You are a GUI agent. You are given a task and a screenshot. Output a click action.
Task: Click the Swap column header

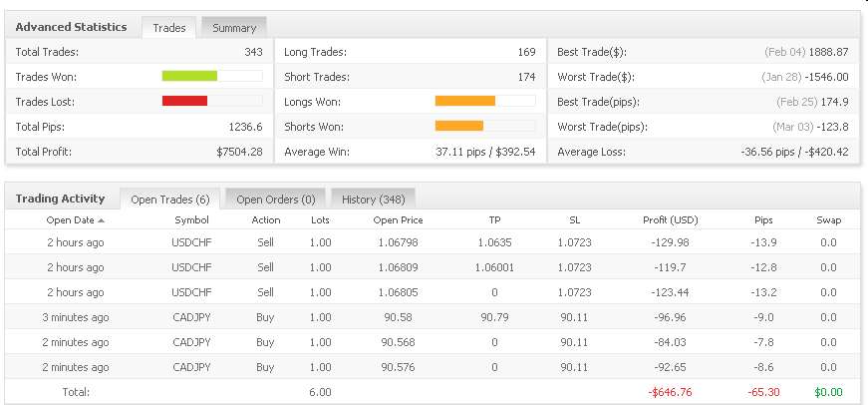click(828, 220)
